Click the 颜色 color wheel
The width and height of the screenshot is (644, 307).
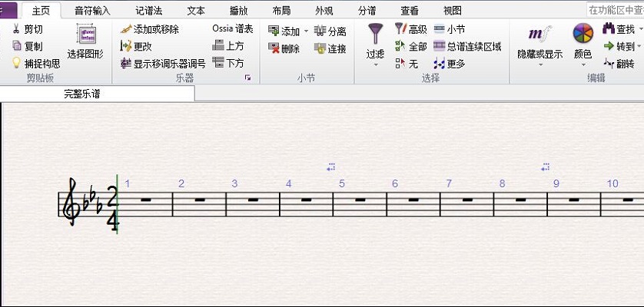(x=583, y=34)
